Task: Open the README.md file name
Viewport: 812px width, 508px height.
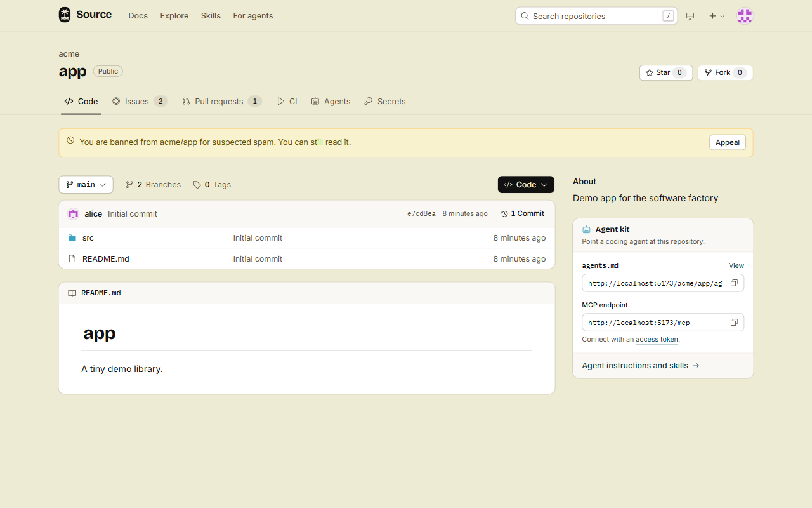Action: (106, 259)
